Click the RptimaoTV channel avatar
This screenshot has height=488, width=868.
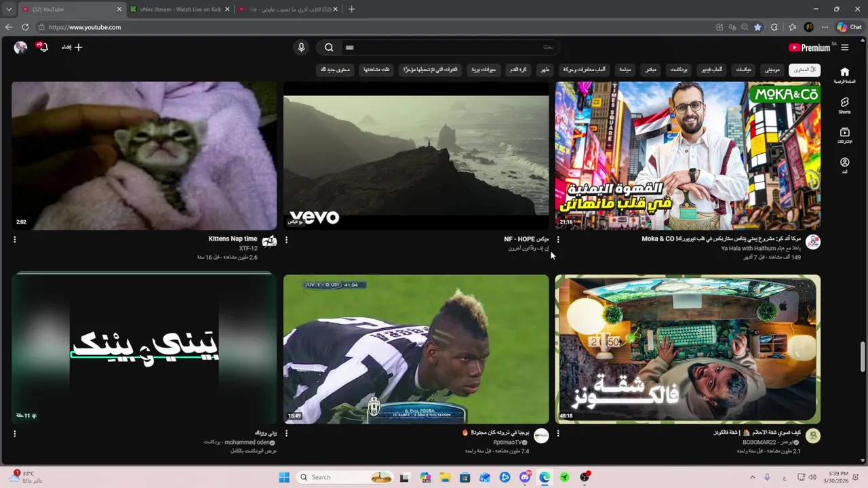pyautogui.click(x=541, y=436)
